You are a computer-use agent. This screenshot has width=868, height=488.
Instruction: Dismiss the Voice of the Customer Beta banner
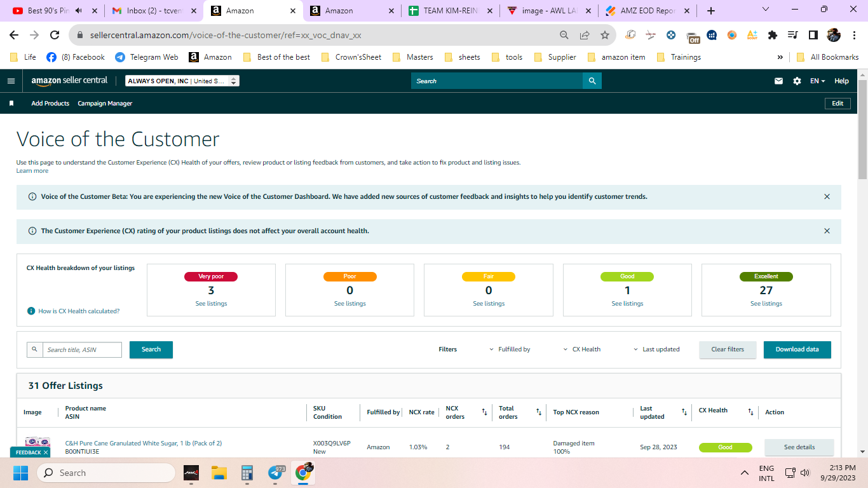(x=827, y=197)
